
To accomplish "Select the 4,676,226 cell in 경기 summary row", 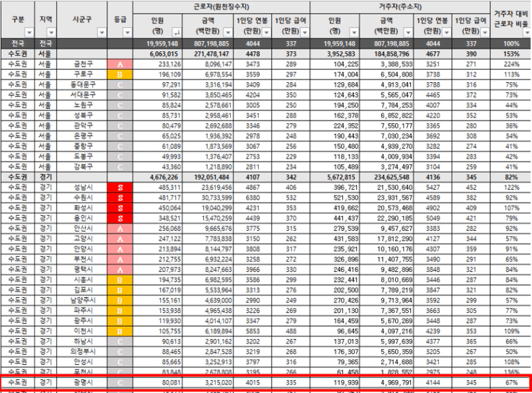I will (157, 177).
